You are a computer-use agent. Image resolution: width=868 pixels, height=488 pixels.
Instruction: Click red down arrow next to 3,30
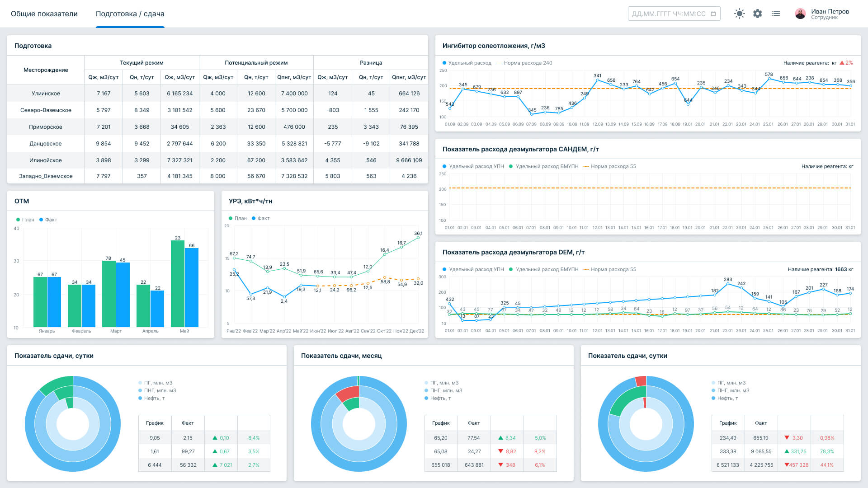(787, 438)
